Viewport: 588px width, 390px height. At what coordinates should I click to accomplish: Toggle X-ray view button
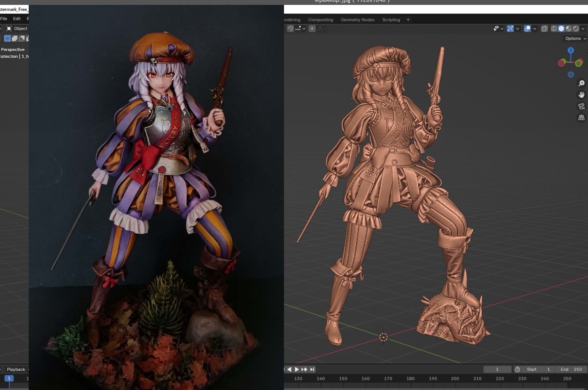coord(544,28)
